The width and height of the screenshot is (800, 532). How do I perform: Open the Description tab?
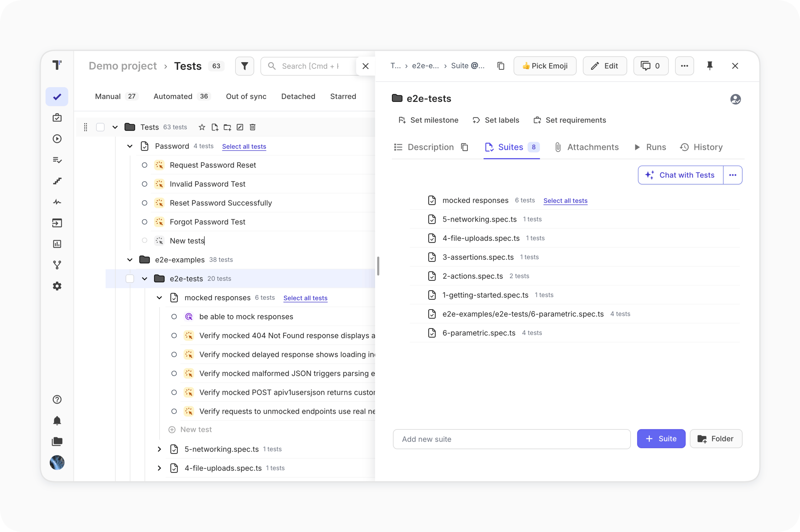424,147
